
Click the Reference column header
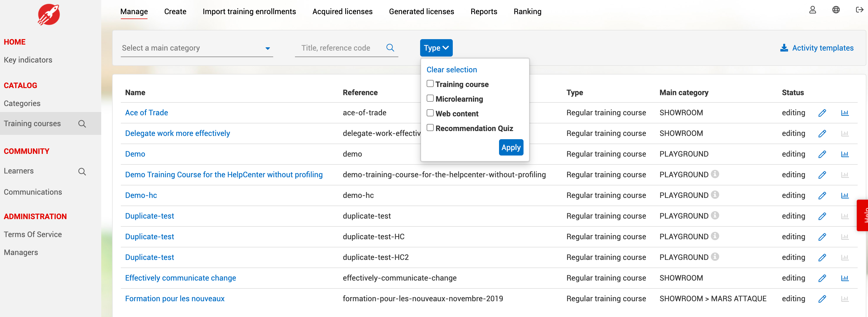tap(360, 92)
